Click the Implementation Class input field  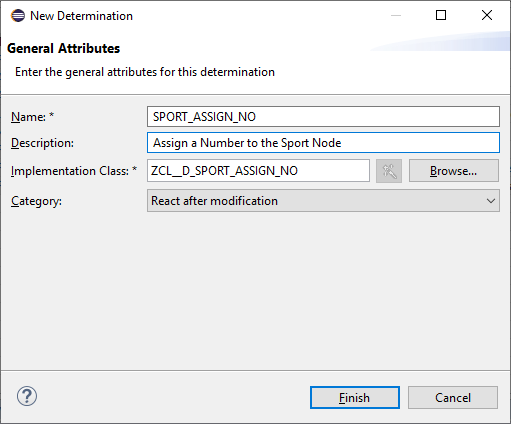coord(258,171)
